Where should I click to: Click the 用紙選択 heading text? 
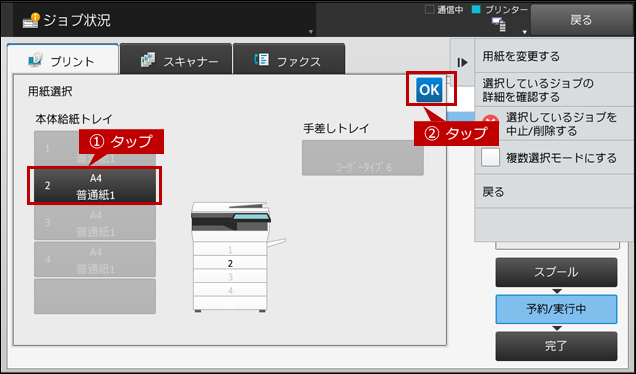click(x=50, y=91)
